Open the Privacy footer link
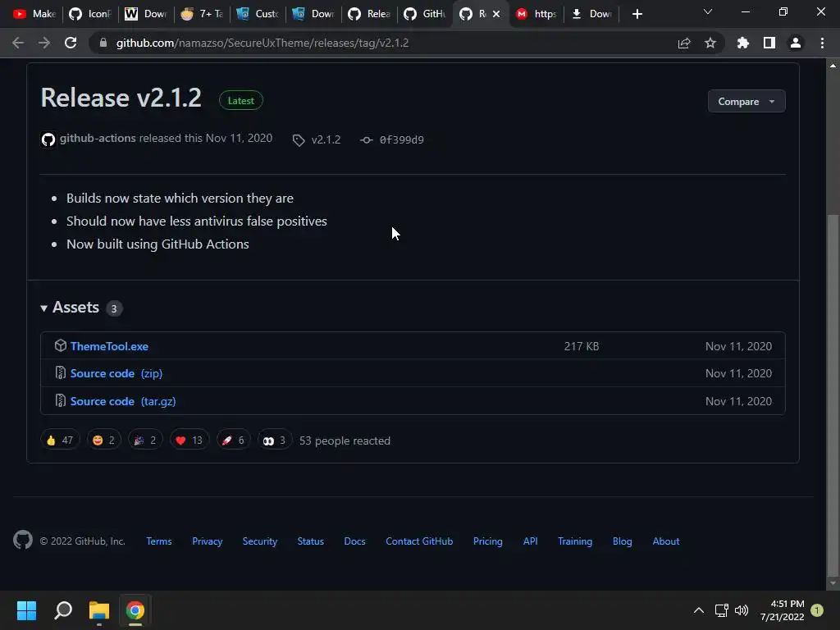 [208, 541]
